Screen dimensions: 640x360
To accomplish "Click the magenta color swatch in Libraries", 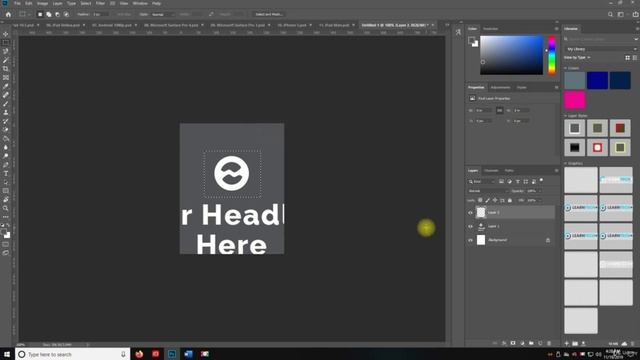I will coord(575,100).
